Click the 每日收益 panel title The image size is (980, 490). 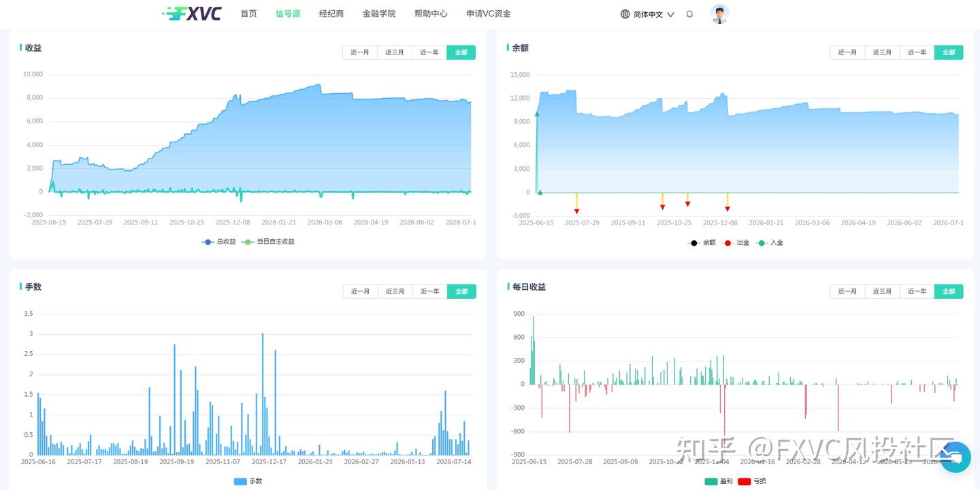(529, 287)
